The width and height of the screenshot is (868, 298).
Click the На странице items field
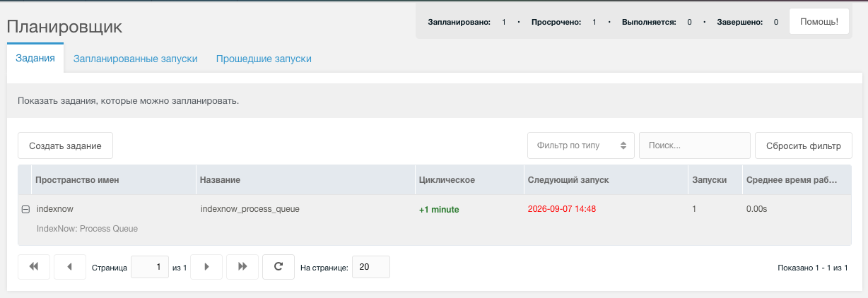point(371,267)
